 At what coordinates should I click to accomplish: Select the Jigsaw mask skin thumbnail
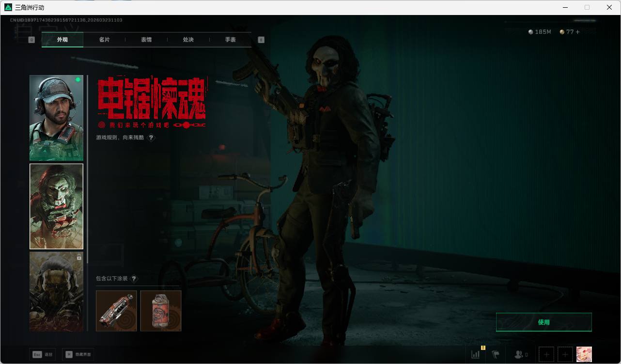56,206
